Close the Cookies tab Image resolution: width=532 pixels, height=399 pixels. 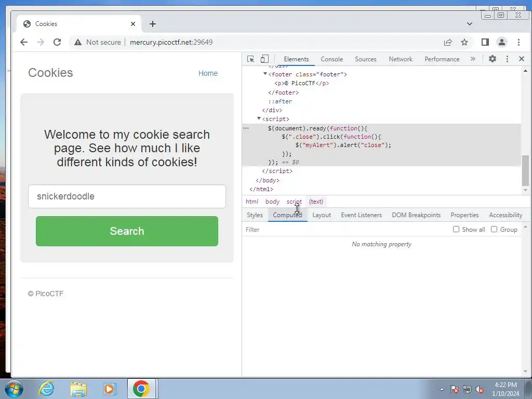pyautogui.click(x=133, y=24)
